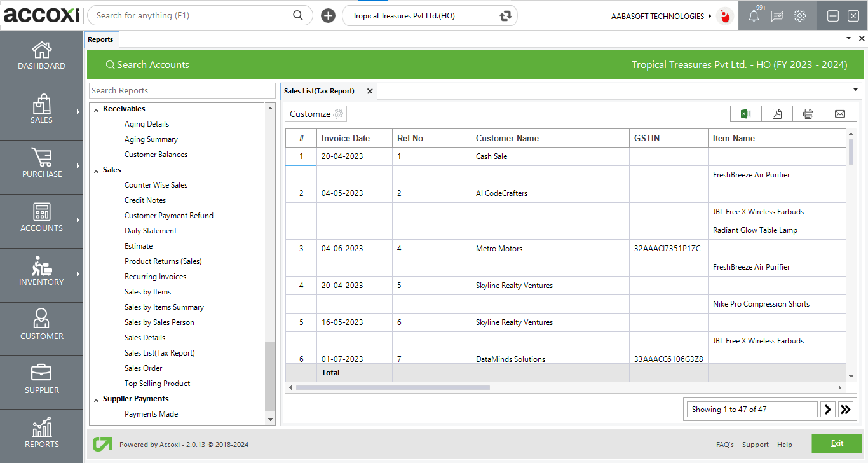Export report to Excel
868x463 pixels.
pyautogui.click(x=745, y=114)
